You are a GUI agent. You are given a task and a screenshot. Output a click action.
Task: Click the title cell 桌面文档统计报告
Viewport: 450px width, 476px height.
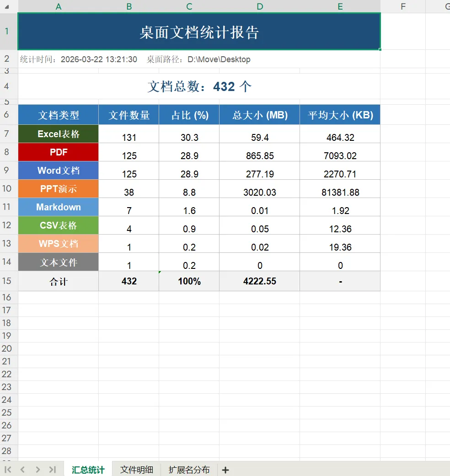point(199,31)
